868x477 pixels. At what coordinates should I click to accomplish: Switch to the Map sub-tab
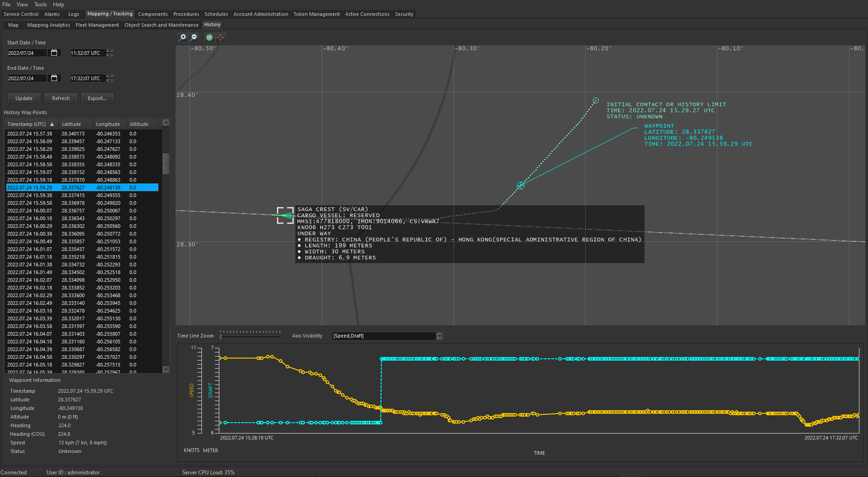[13, 25]
